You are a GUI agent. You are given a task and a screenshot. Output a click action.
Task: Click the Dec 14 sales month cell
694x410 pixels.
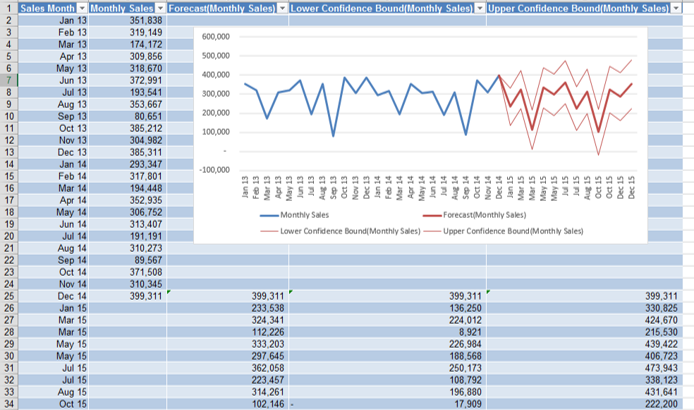[54, 296]
